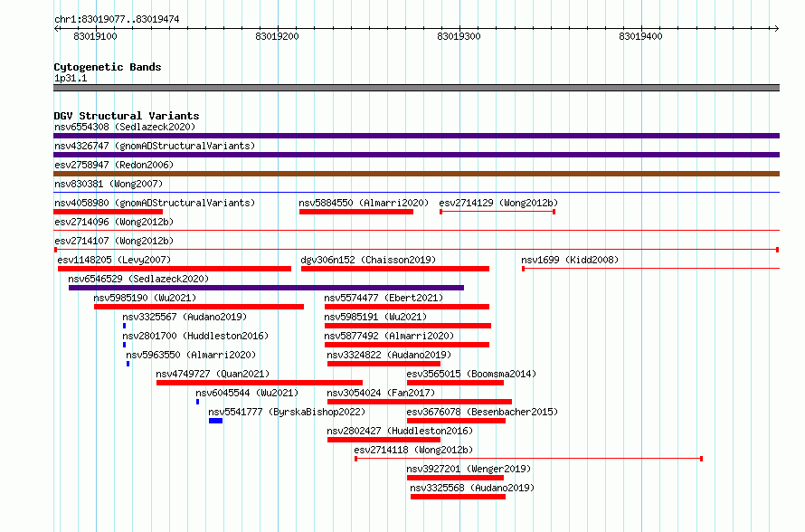This screenshot has height=532, width=805.
Task: Click the purple bar under nsv6546529
Action: pyautogui.click(x=267, y=288)
